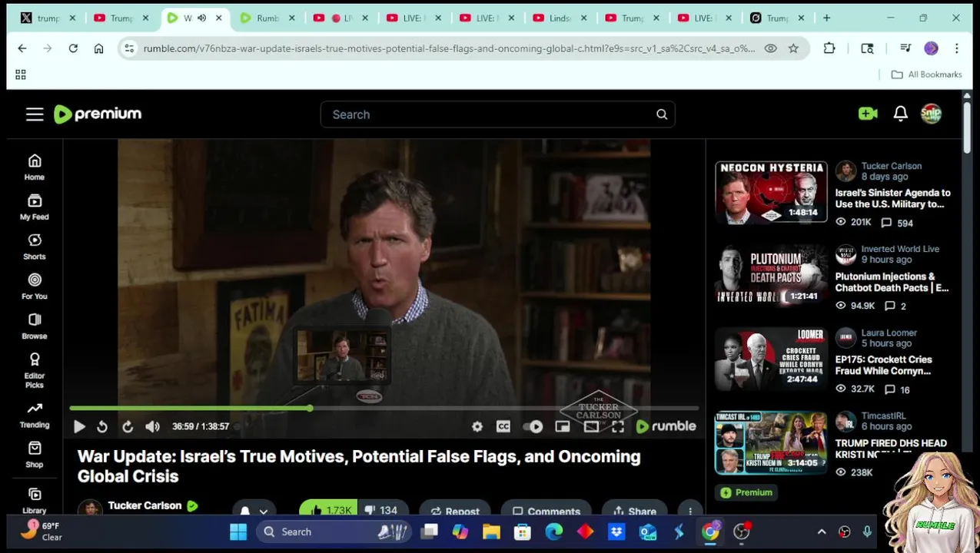Viewport: 980px width, 553px height.
Task: Open For You in sidebar
Action: click(x=35, y=286)
